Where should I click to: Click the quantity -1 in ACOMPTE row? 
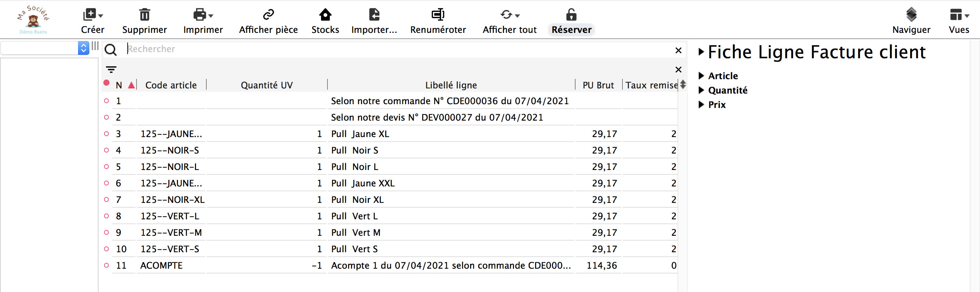[317, 265]
